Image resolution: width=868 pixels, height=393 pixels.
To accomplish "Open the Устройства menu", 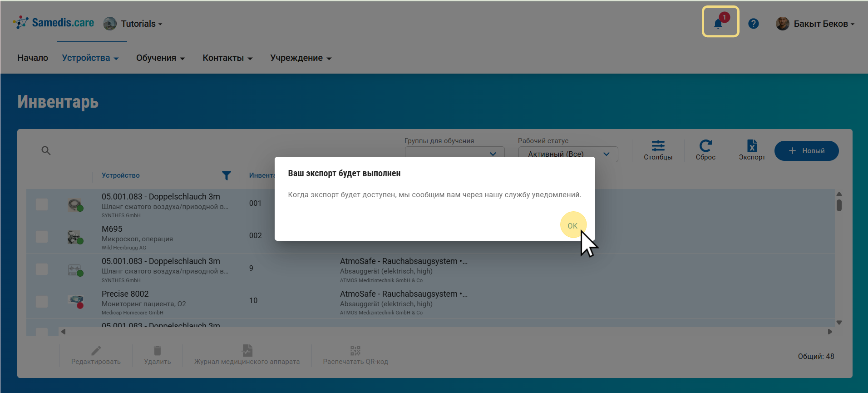I will (90, 58).
